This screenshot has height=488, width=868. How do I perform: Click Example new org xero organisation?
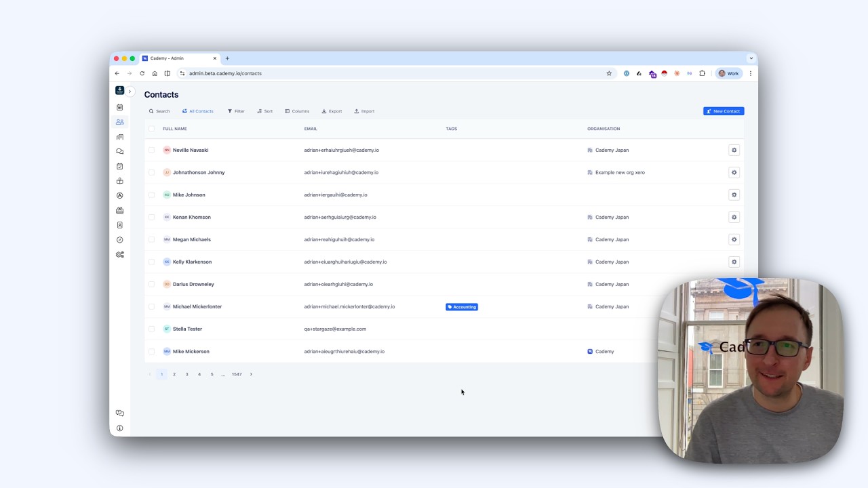(x=620, y=172)
